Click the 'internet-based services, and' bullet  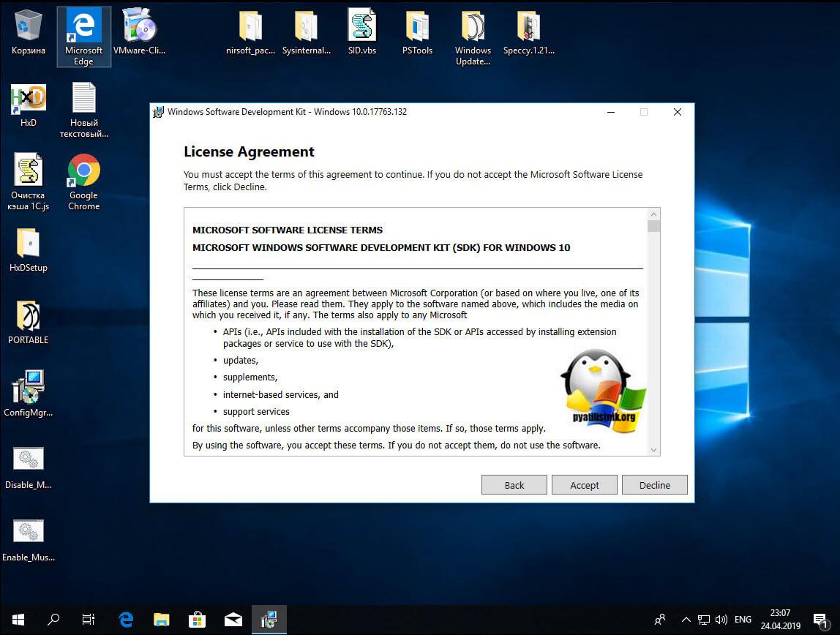(x=281, y=394)
